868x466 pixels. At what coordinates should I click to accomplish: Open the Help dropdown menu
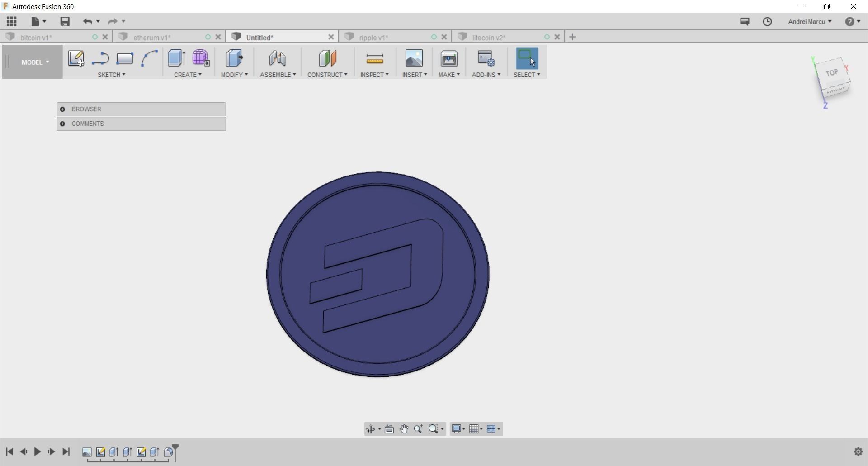tap(853, 21)
